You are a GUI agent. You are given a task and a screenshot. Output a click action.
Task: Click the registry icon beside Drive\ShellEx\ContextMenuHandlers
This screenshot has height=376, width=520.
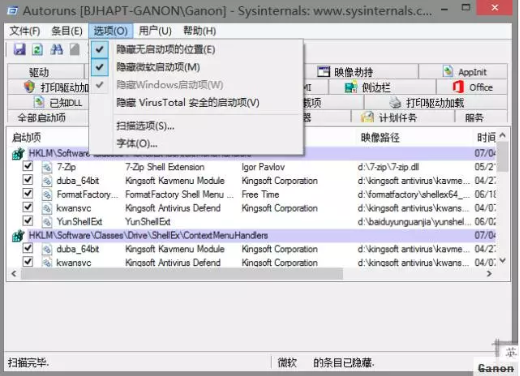click(18, 235)
